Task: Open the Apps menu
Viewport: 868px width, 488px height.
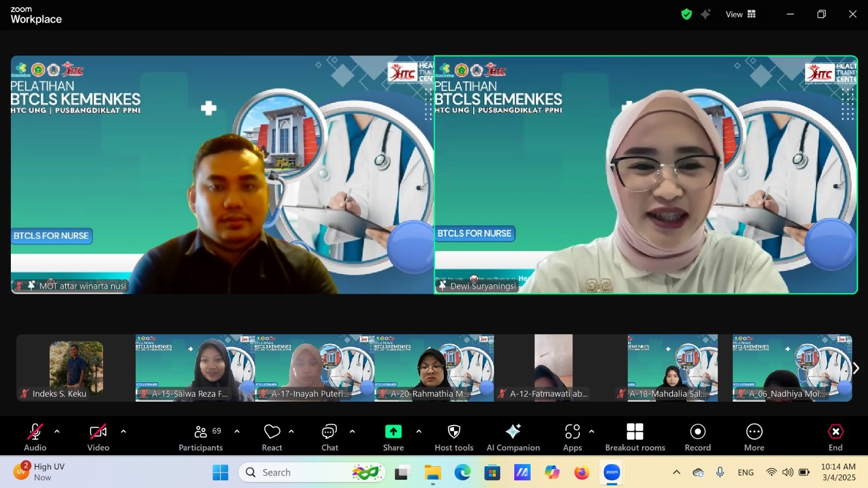Action: 572,437
